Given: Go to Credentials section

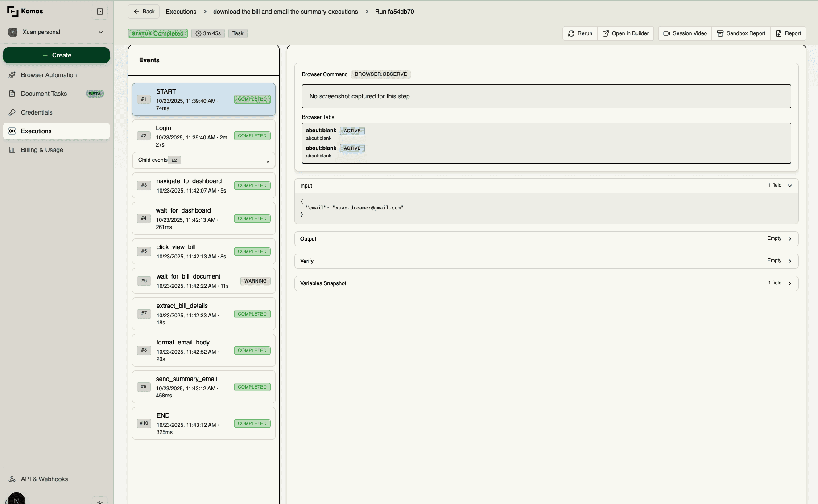Looking at the screenshot, I should [37, 112].
